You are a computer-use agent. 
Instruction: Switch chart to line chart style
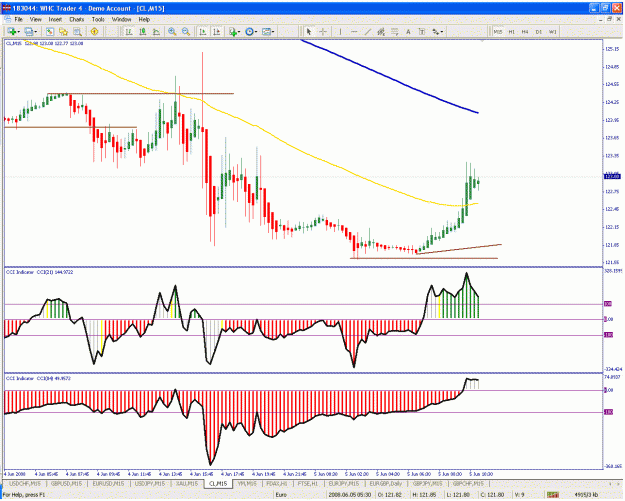(x=156, y=31)
